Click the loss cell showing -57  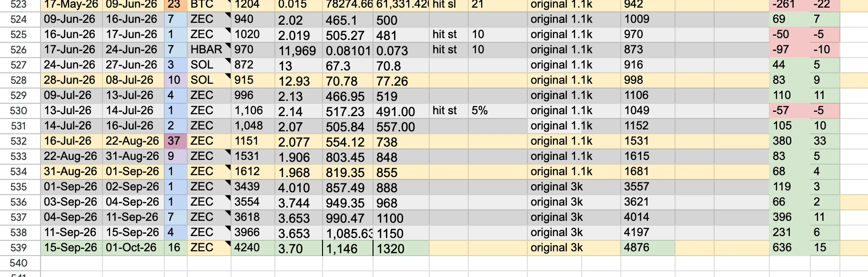[x=789, y=110]
